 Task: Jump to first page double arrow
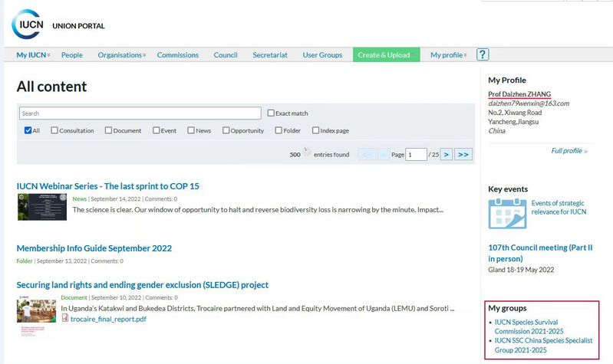(367, 154)
